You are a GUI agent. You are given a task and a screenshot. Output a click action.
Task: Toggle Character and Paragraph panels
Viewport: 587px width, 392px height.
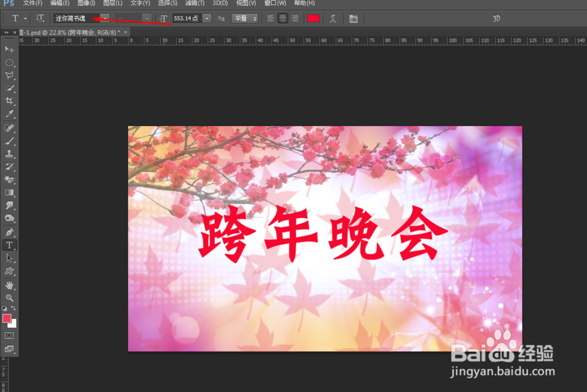click(352, 18)
